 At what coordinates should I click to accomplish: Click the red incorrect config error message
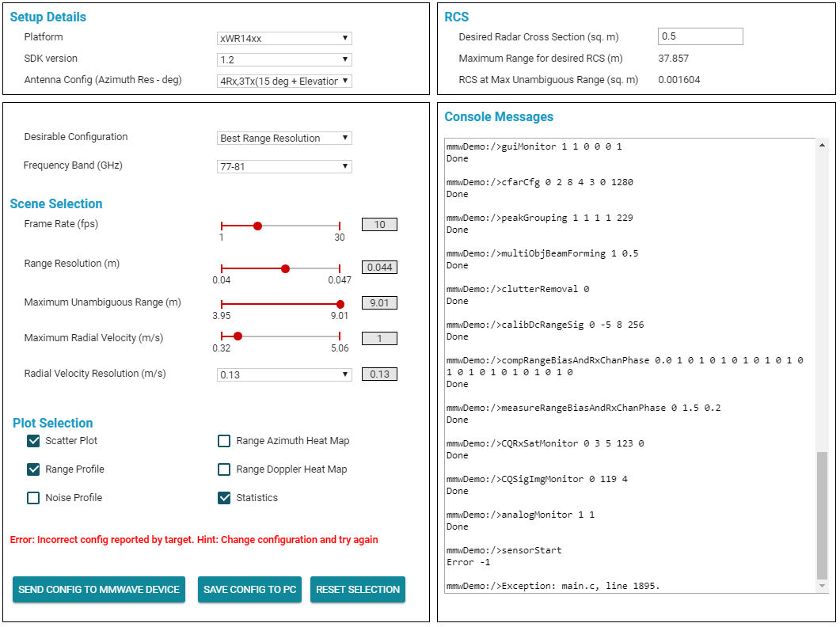click(194, 540)
